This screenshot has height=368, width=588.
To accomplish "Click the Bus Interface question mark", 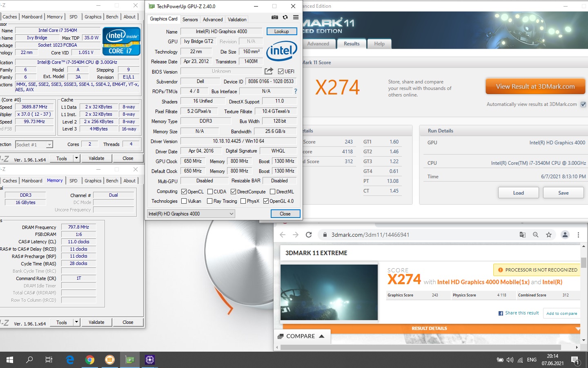I will click(296, 91).
